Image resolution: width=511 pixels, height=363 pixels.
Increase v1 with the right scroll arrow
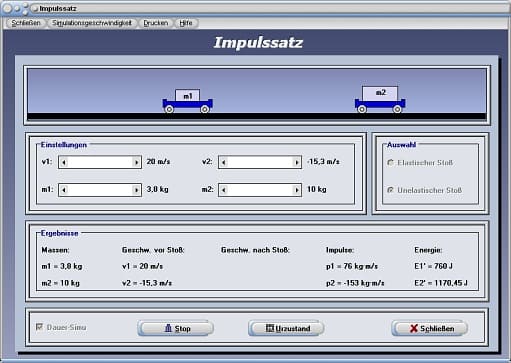tap(136, 162)
